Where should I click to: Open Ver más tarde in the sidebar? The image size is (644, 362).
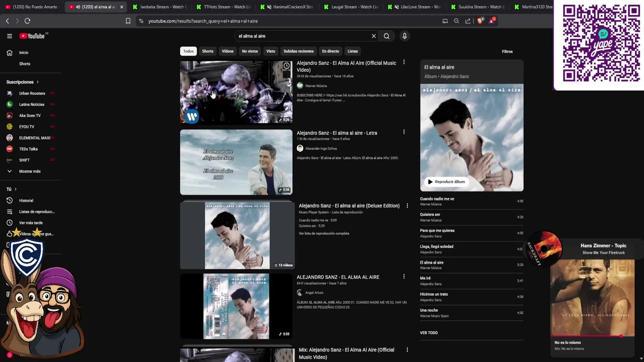30,223
